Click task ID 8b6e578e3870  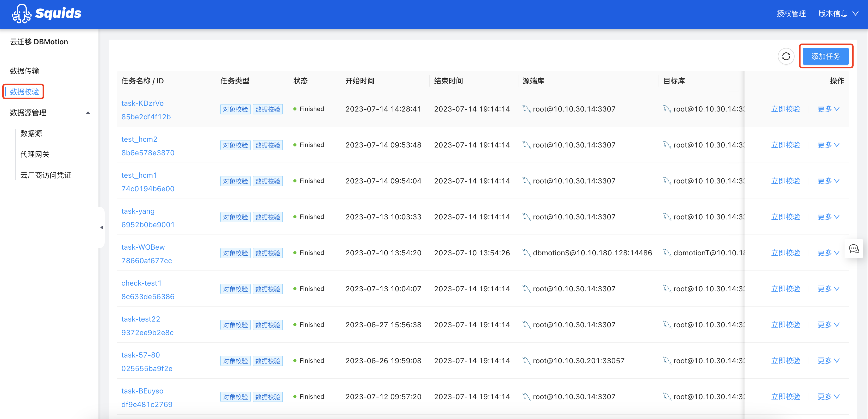tap(148, 153)
